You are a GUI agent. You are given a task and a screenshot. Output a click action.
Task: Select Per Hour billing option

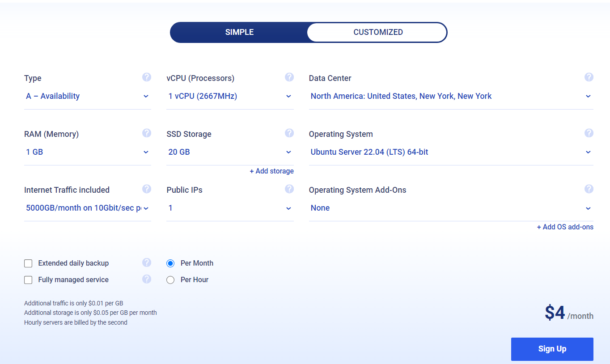(170, 280)
